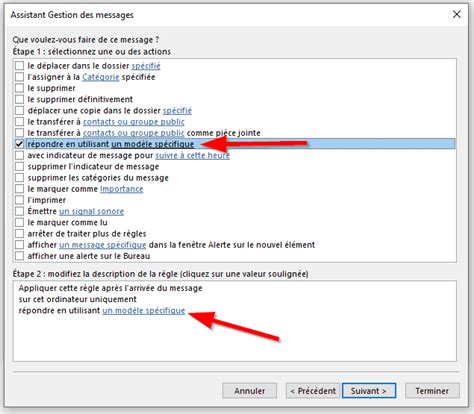Check "arrêter de traiter plus de règles"
Screen dimensions: 474x414
pos(19,234)
